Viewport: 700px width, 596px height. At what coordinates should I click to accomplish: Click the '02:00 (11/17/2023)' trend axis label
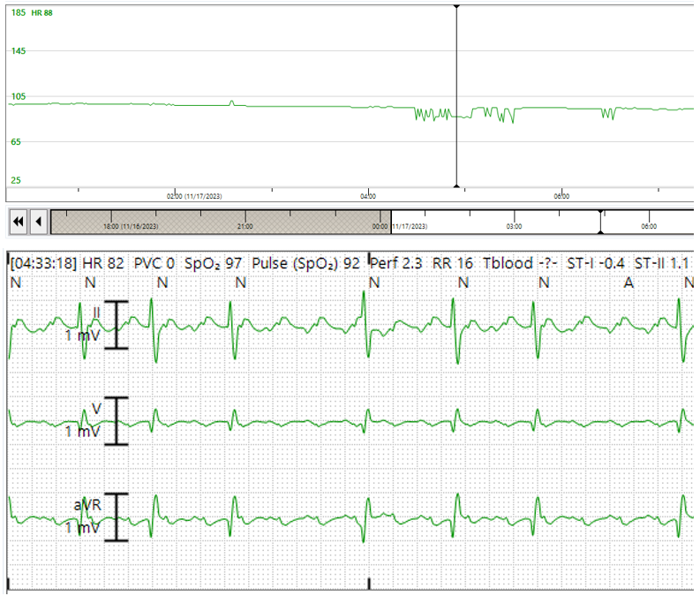click(x=194, y=196)
